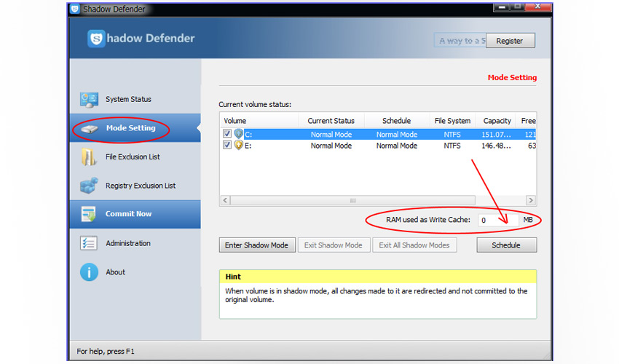Click Normal Mode current status of E:
This screenshot has width=619, height=364.
coord(331,146)
